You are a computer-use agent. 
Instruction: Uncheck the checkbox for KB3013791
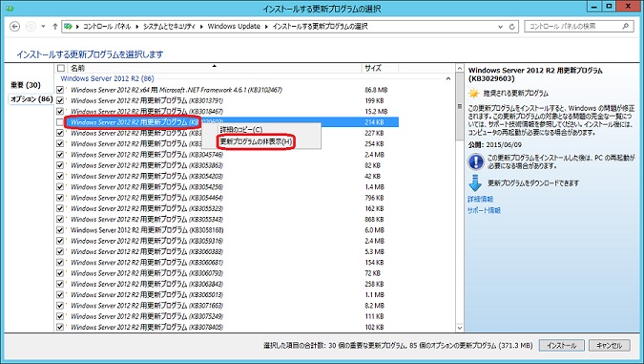pyautogui.click(x=60, y=100)
